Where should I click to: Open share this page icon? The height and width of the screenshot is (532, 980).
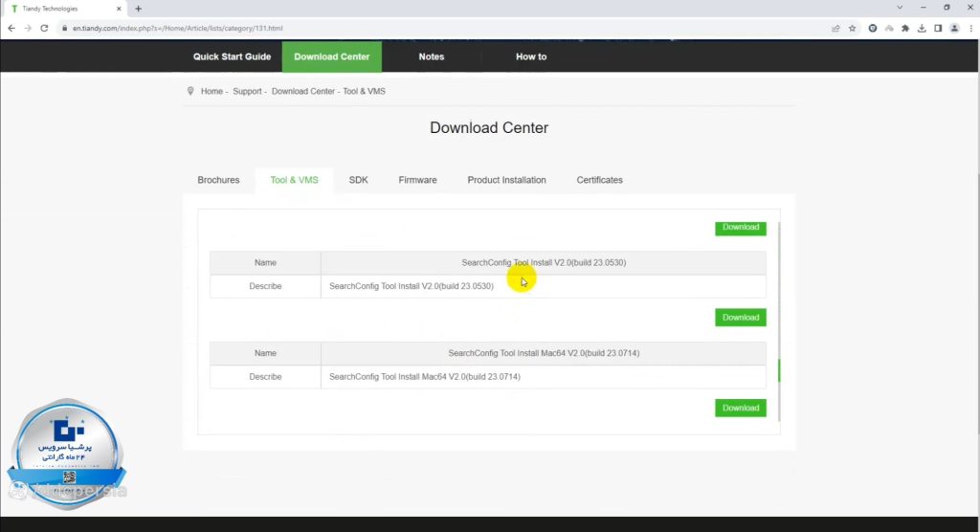click(835, 28)
